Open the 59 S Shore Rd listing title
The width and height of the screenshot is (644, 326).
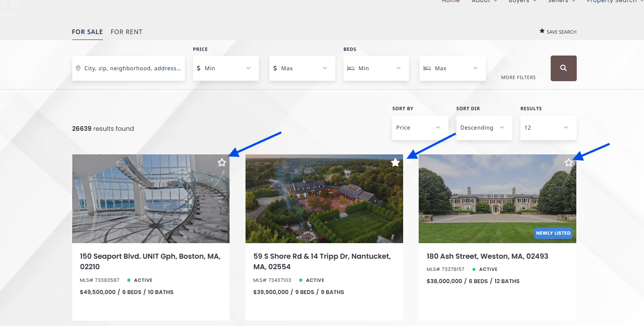[322, 261]
